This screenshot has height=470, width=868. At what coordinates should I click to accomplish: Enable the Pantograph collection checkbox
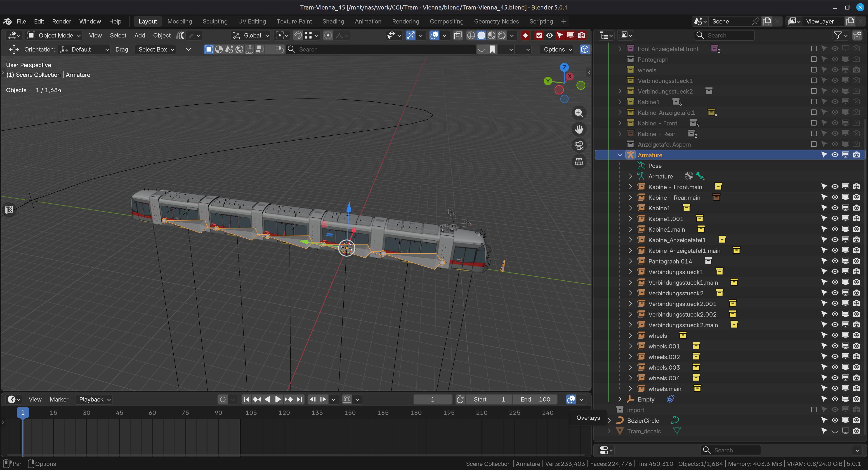tap(814, 59)
